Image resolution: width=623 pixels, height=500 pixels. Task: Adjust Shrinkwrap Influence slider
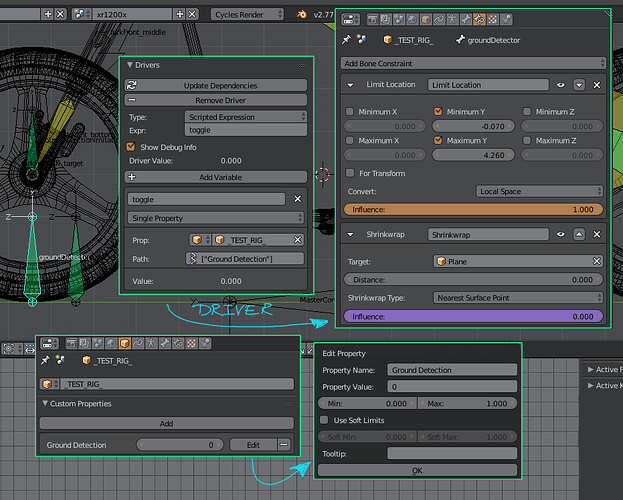coord(473,316)
